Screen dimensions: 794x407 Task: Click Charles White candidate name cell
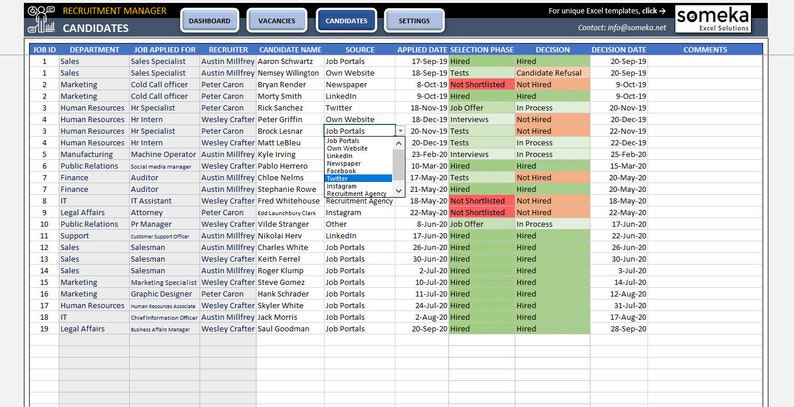(x=290, y=248)
